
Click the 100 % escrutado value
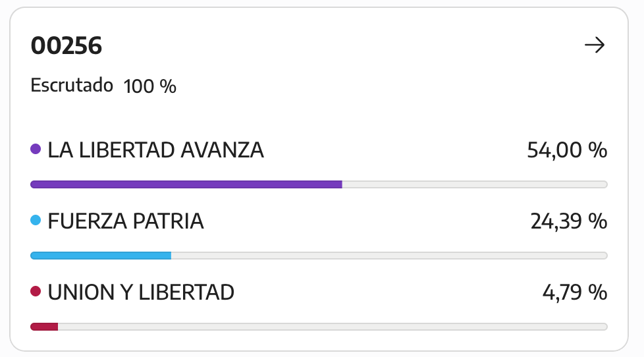tap(150, 86)
